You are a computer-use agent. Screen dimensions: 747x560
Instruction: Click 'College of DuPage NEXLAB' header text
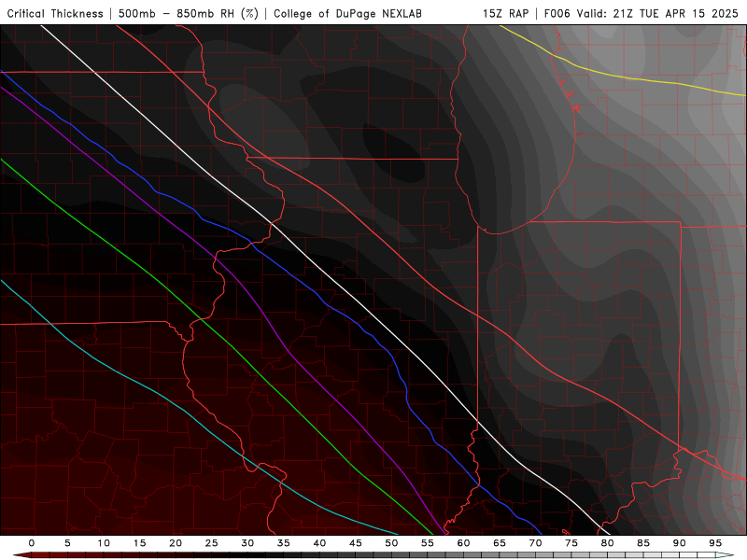point(347,13)
